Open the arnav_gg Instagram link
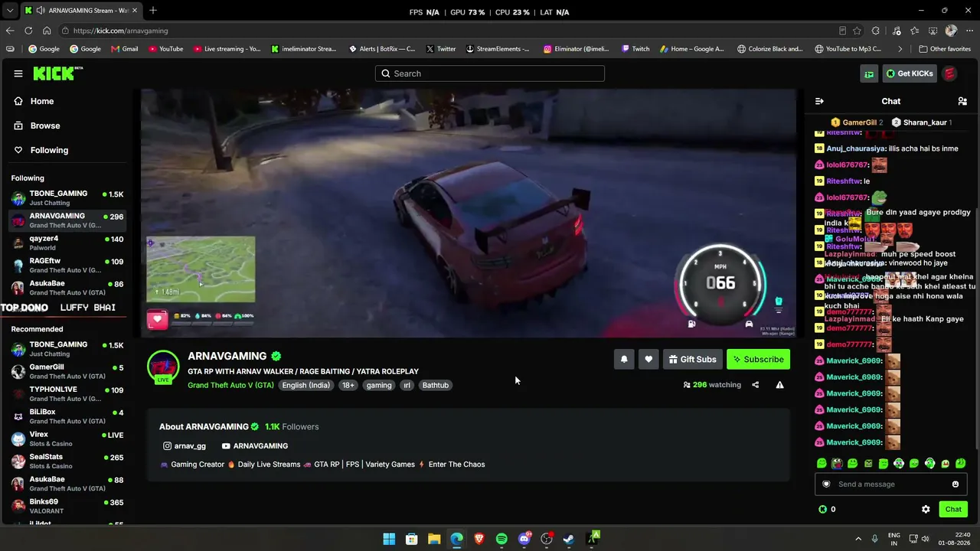980x551 pixels. [x=185, y=446]
